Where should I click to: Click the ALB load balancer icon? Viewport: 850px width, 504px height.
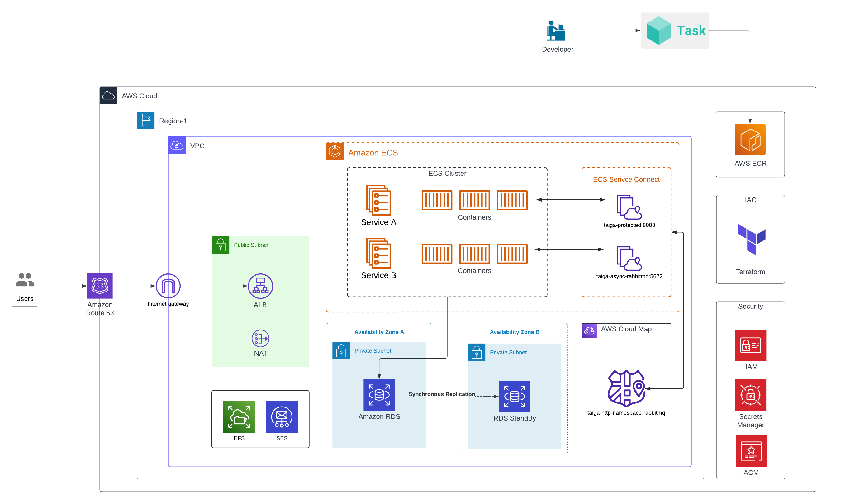260,286
